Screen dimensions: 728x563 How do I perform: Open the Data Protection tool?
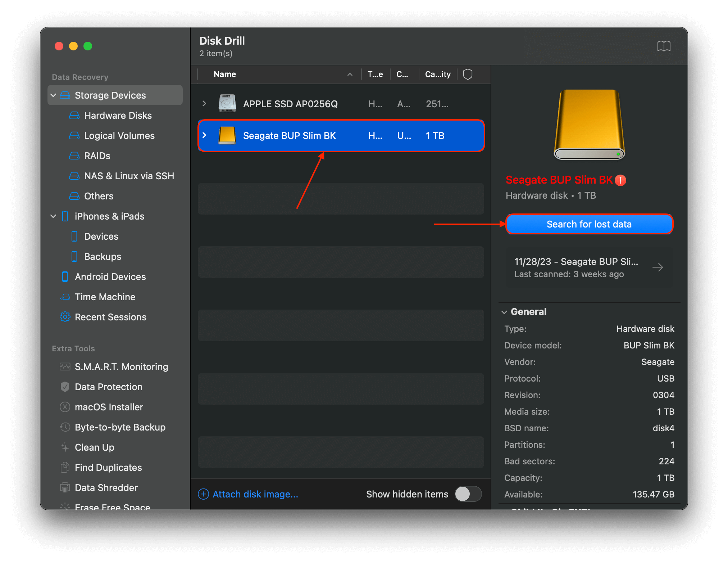tap(108, 387)
